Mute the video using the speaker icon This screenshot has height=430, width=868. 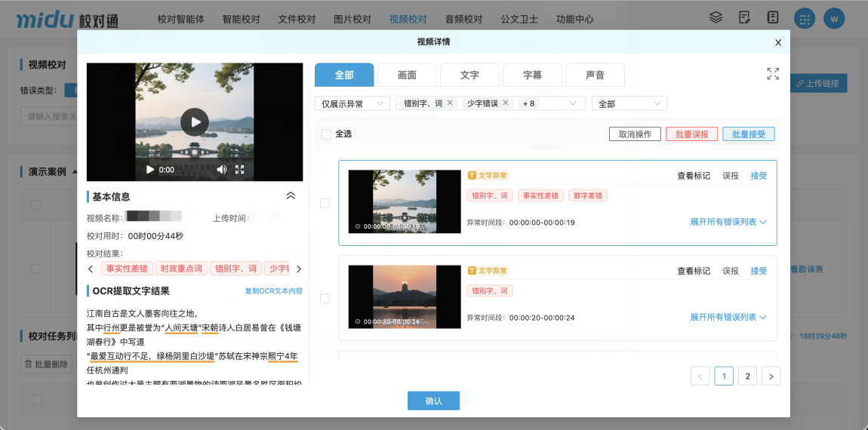point(222,170)
